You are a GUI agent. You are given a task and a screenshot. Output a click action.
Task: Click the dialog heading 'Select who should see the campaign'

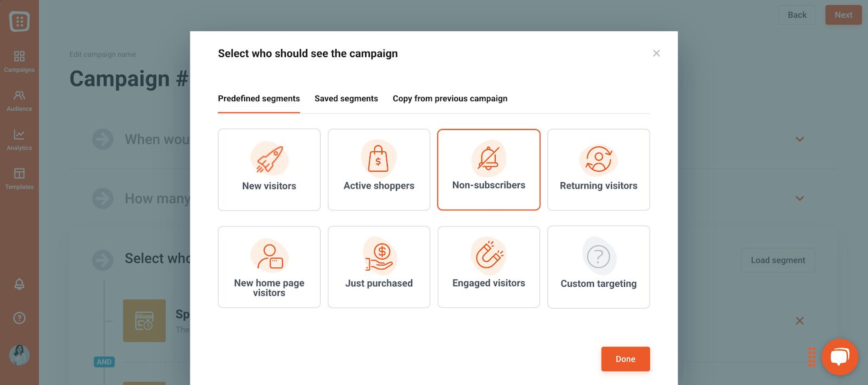click(308, 53)
